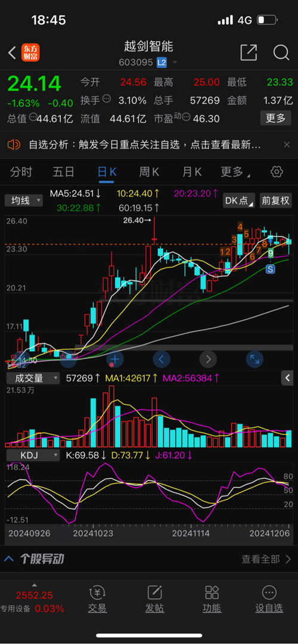298x644 pixels.
Task: Switch to the 周K tab
Action: pyautogui.click(x=149, y=172)
